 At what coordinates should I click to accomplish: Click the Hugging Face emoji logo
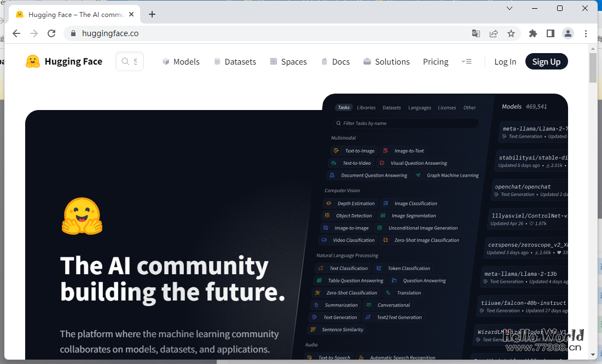(x=33, y=61)
